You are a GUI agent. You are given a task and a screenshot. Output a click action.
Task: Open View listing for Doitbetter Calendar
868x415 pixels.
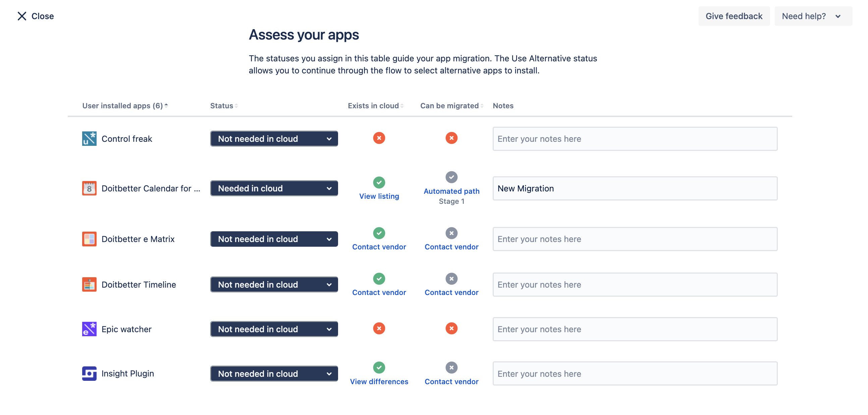click(379, 196)
